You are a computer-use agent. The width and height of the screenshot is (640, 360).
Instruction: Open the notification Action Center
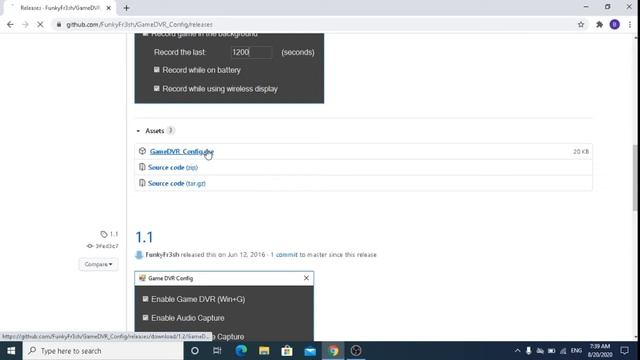[x=624, y=351]
